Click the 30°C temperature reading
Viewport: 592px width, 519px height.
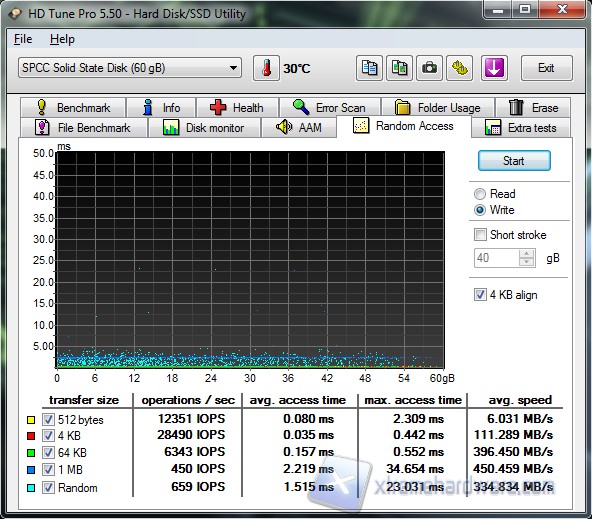297,69
